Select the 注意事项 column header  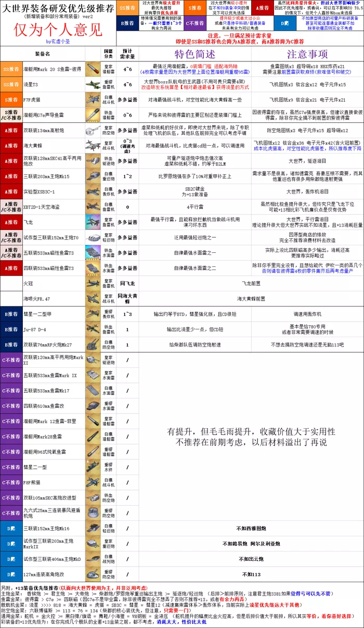pos(307,54)
